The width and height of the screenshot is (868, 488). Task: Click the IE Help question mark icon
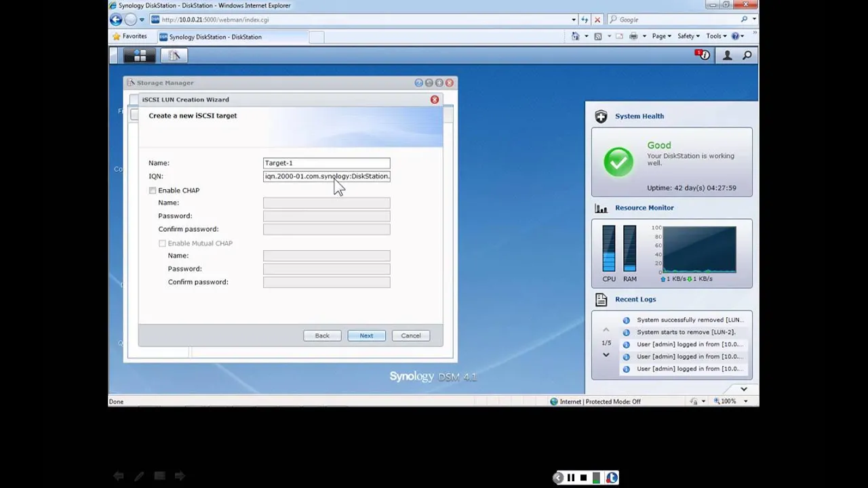click(x=736, y=36)
